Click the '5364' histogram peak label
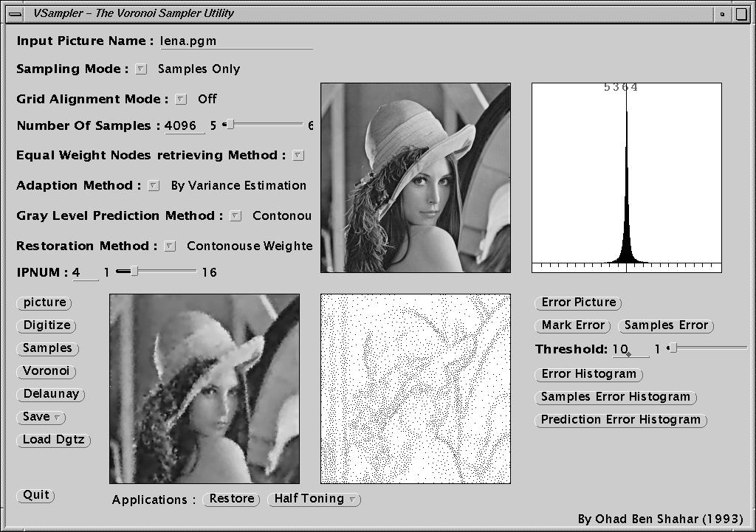This screenshot has height=532, width=756. pos(621,87)
